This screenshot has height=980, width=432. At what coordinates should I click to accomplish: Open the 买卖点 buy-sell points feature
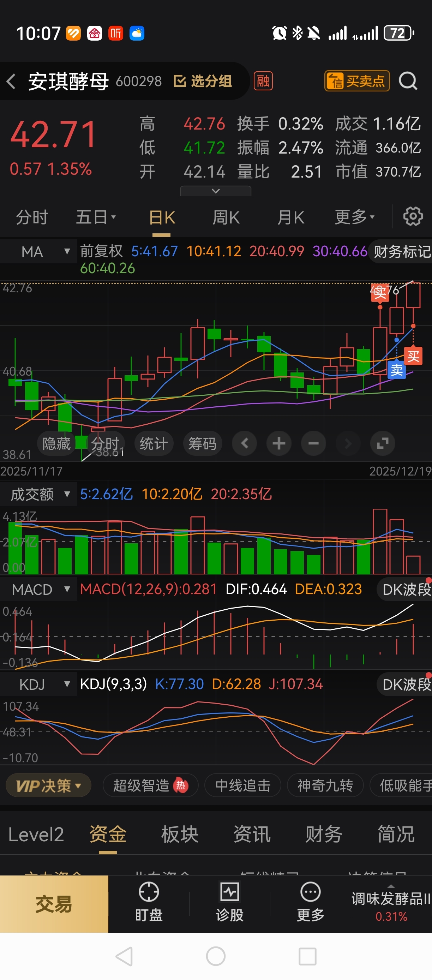(x=357, y=80)
